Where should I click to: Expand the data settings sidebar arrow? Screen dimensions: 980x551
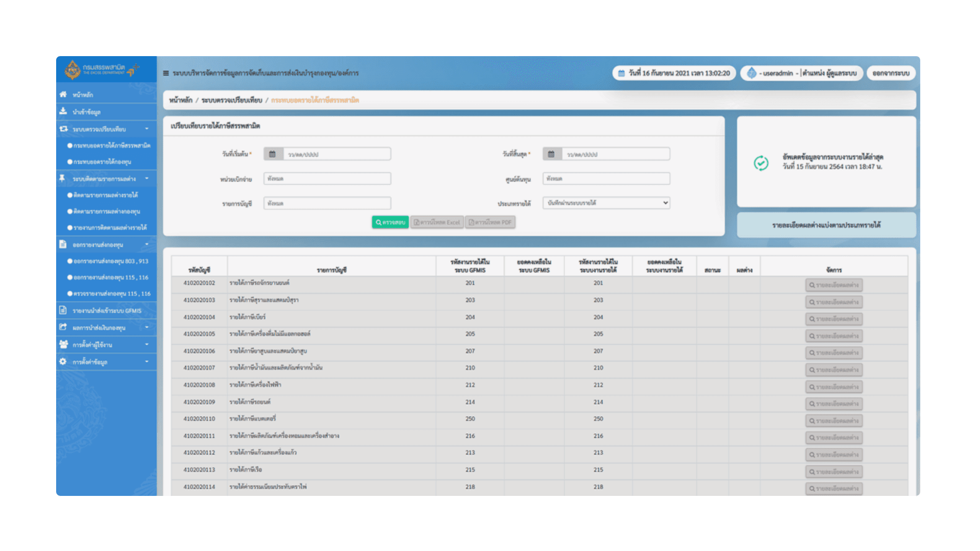[147, 362]
